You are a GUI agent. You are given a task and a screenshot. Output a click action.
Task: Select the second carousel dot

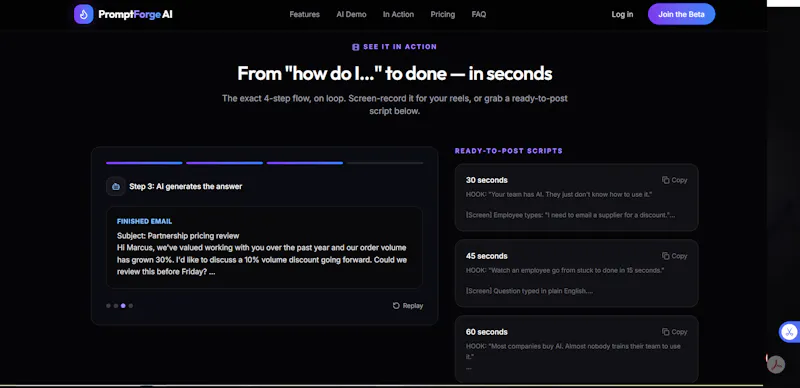coord(116,306)
